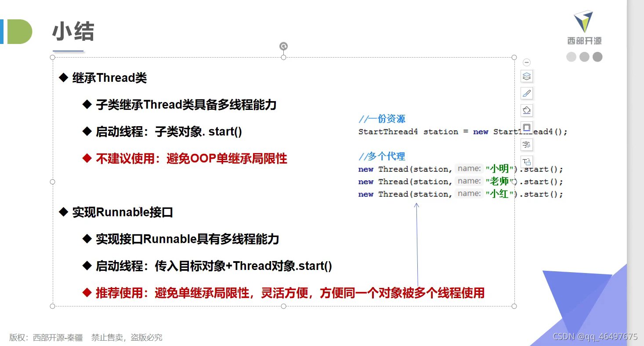Collapse the floating quick toolbar (minus icon)
Screen dimensions: 644x346
pos(527,62)
